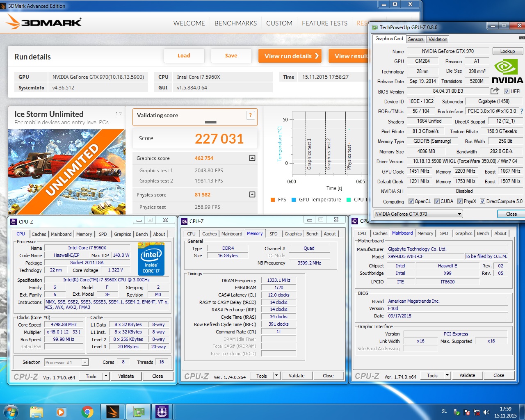The width and height of the screenshot is (525, 420).
Task: Click the Validating score help question icon
Action: 250,115
